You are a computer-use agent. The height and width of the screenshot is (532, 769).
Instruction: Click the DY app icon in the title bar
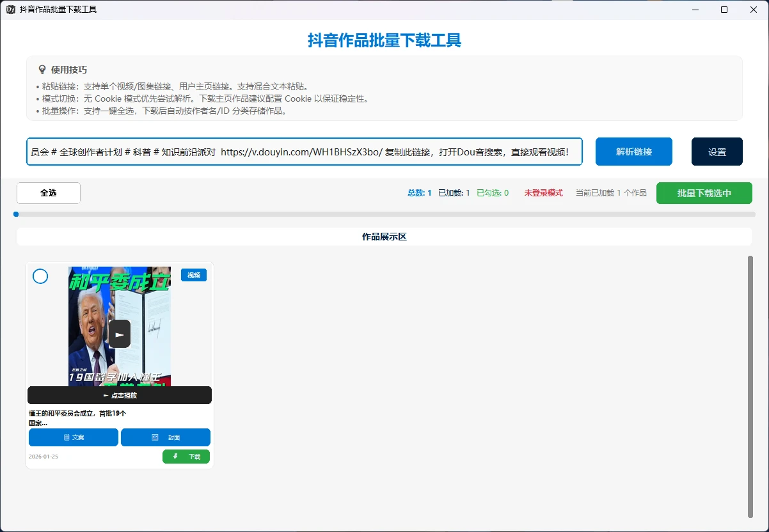10,10
